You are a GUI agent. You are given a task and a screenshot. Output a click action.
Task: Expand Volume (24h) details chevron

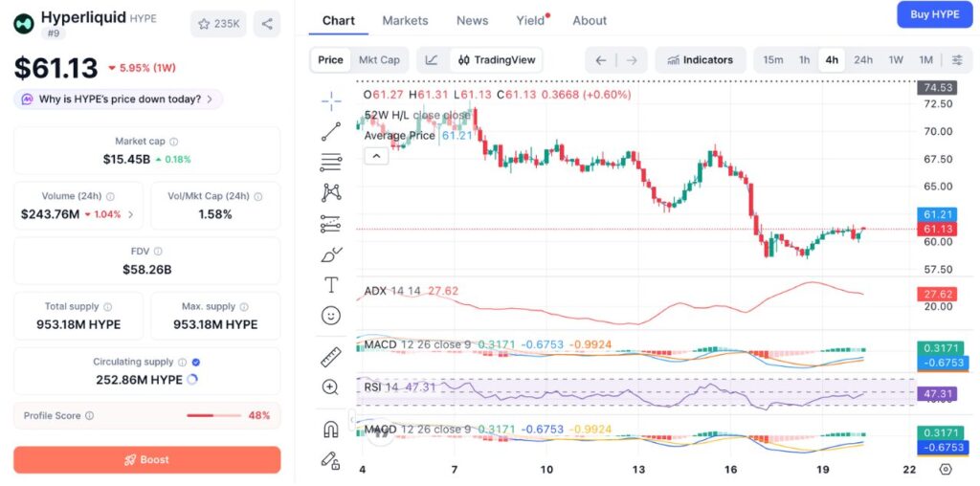pyautogui.click(x=130, y=214)
